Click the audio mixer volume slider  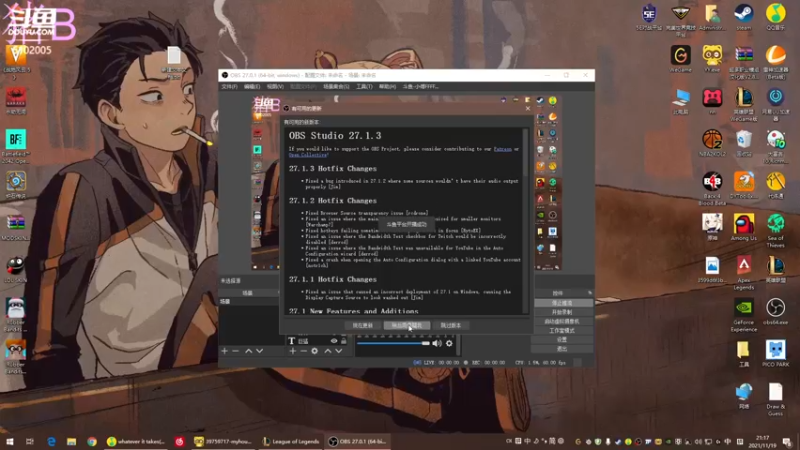[393, 343]
